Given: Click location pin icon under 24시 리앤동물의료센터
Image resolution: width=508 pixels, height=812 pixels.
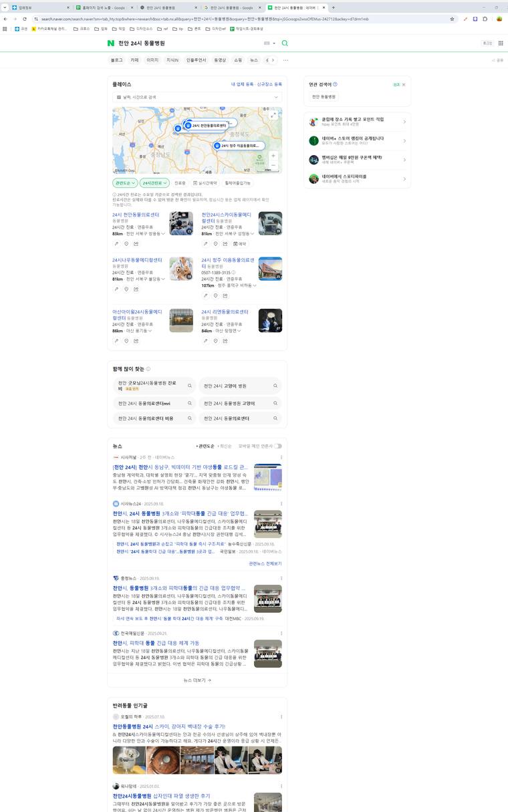Looking at the screenshot, I should pos(216,341).
